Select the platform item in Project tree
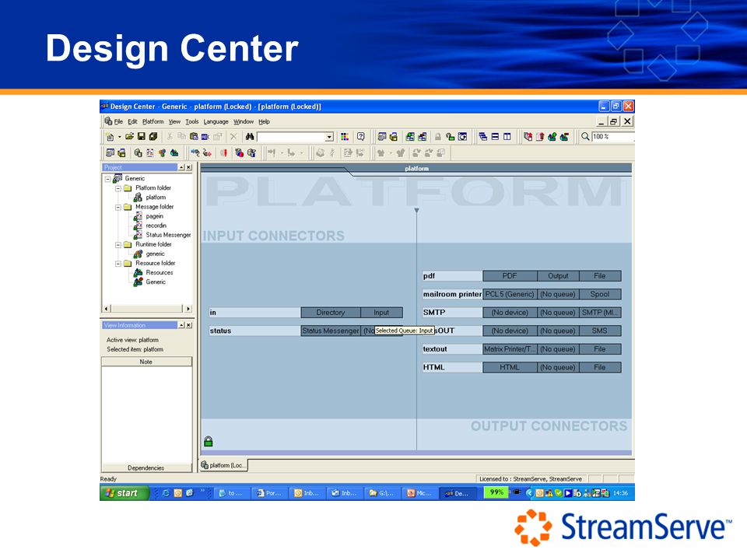Screen dimensions: 747x560 tap(156, 197)
